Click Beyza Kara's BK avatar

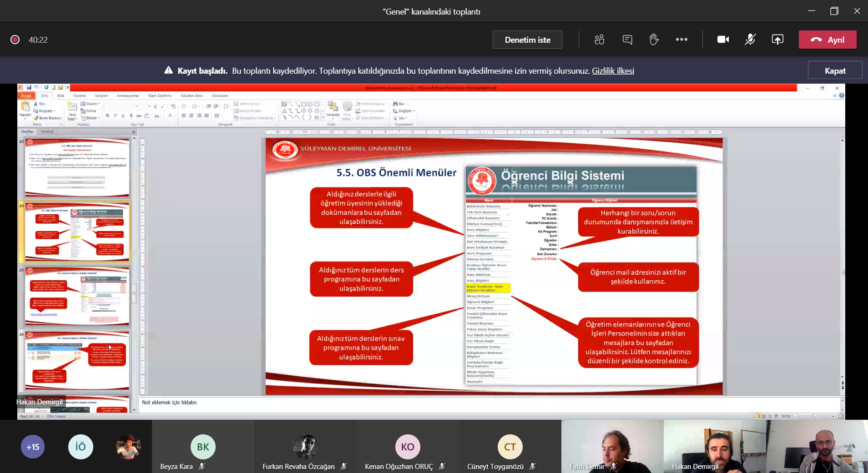click(x=203, y=447)
